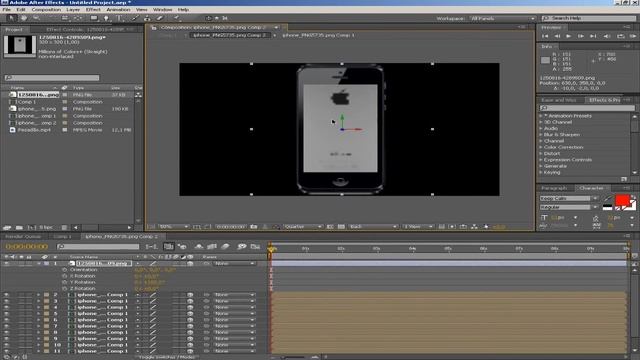Select the Puppet Pin tool
The height and width of the screenshot is (360, 640).
pos(177,18)
